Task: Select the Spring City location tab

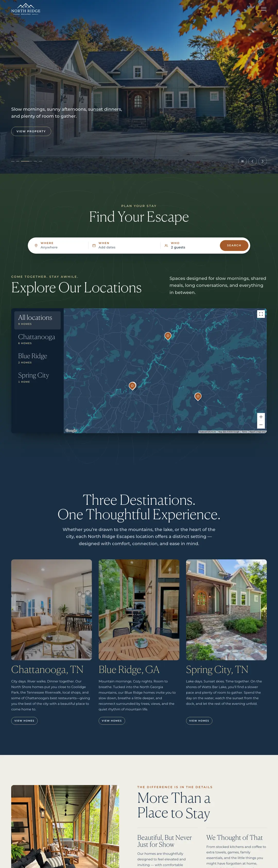Action: click(37, 377)
